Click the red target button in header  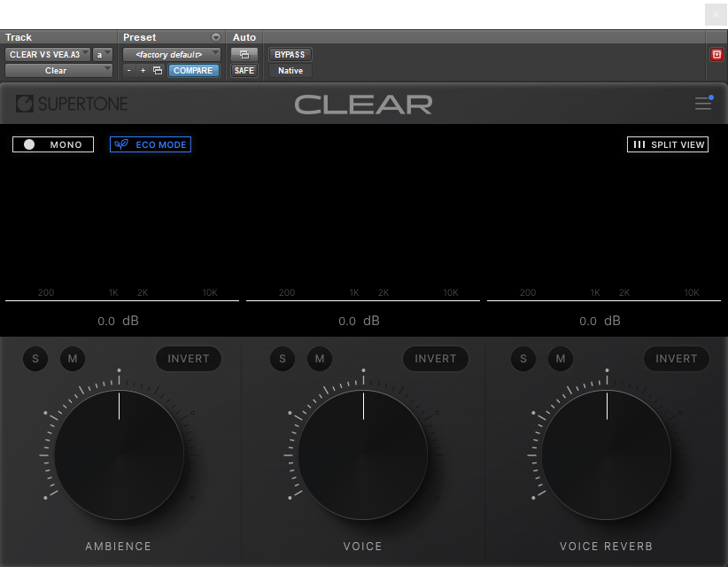pos(716,55)
